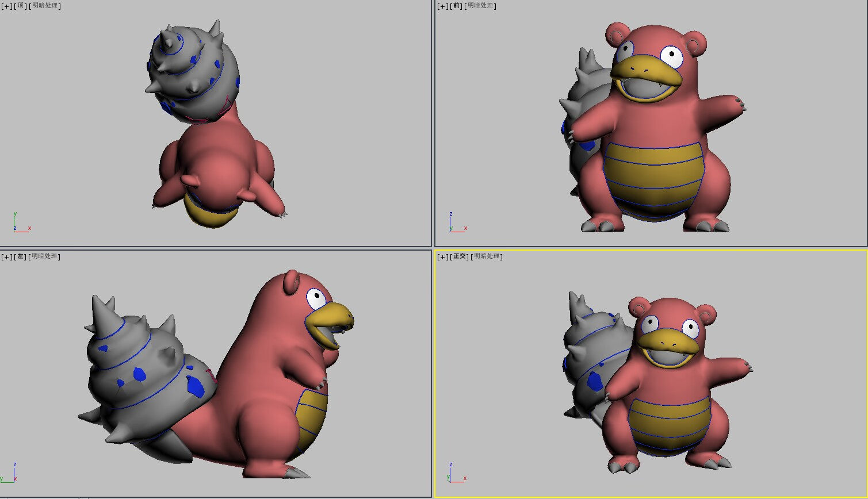The width and height of the screenshot is (868, 499).
Task: Open the 前 view label menu
Action: [x=456, y=6]
